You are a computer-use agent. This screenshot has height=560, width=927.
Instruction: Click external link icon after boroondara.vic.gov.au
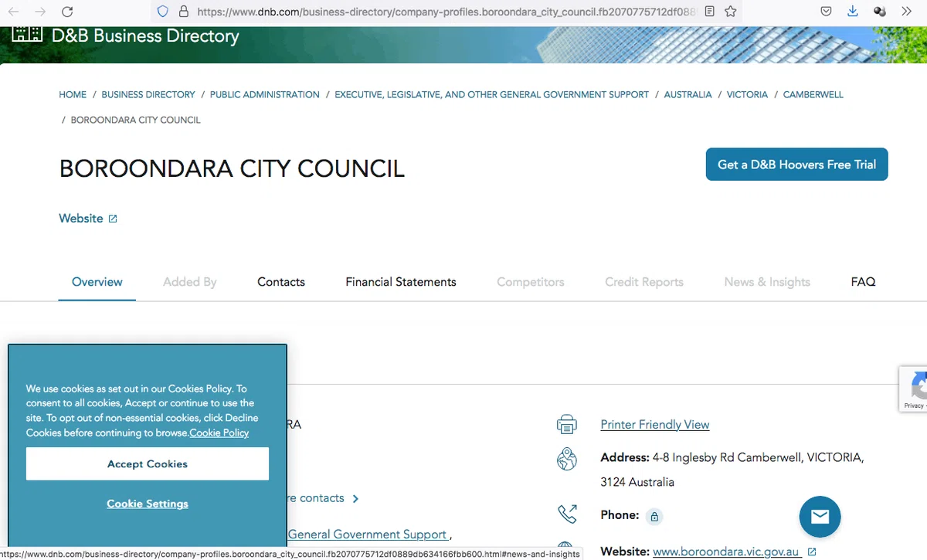click(811, 552)
